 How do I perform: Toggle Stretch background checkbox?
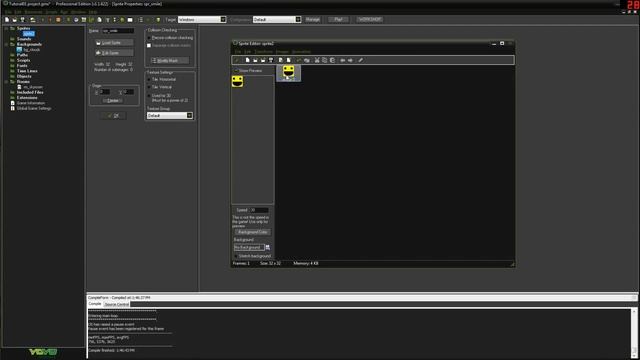pos(236,256)
